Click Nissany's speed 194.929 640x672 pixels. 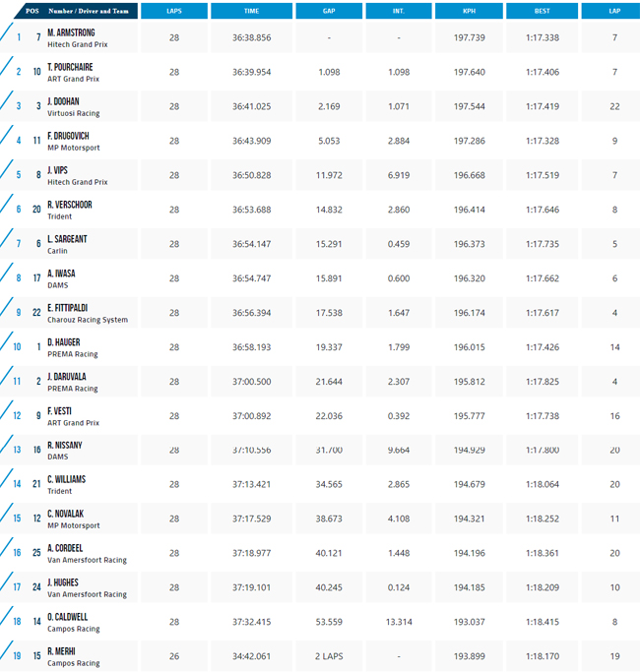click(x=470, y=450)
